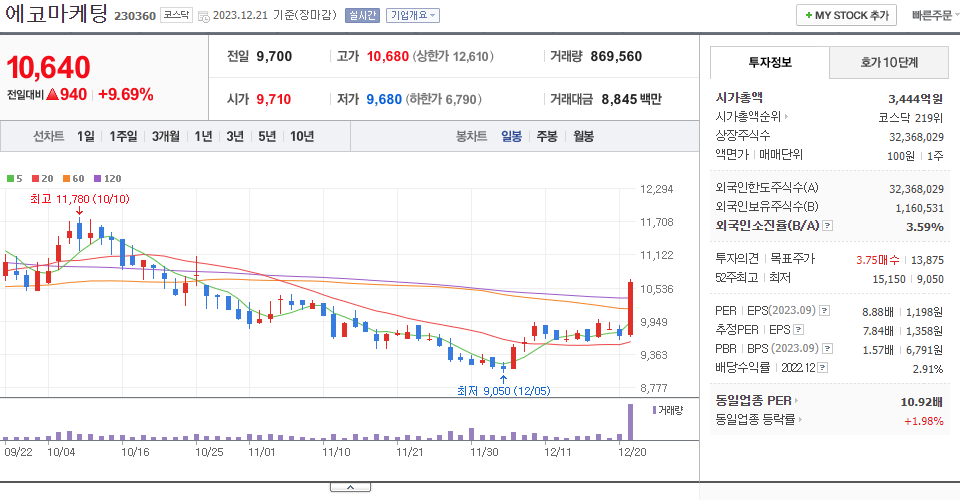
Task: Click the current price 10,640
Action: pos(48,67)
